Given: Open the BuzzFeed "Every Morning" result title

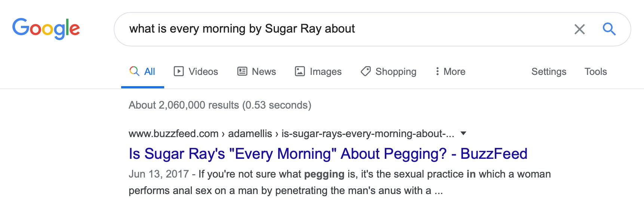Looking at the screenshot, I should click(x=328, y=154).
